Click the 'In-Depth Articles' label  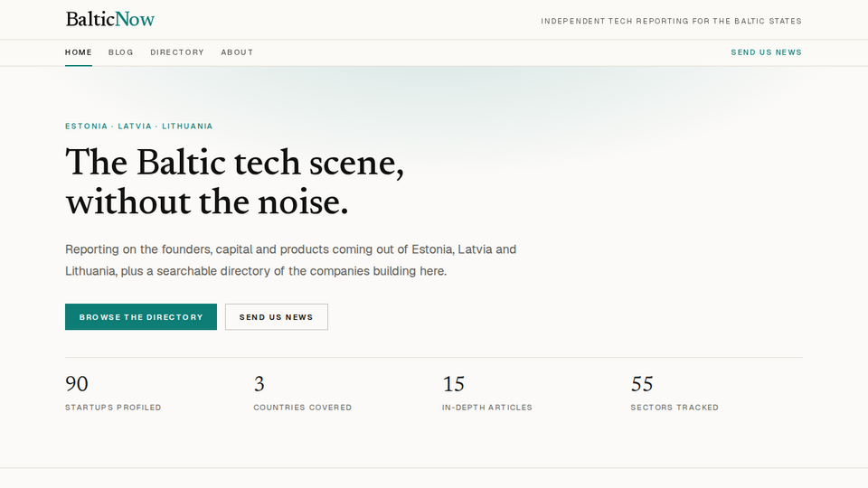point(487,408)
